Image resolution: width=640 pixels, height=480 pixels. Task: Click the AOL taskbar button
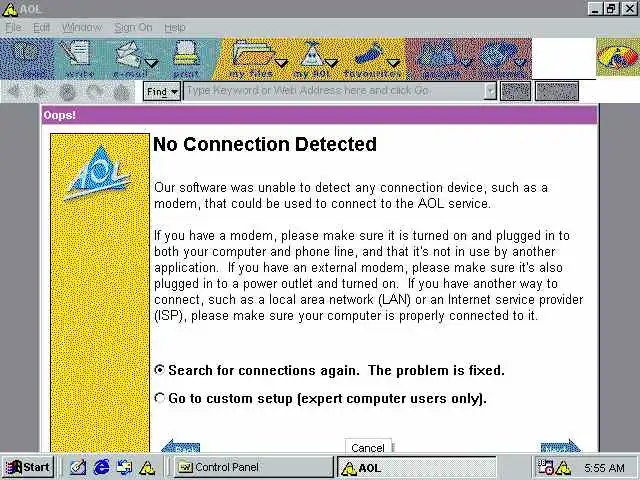coord(417,467)
